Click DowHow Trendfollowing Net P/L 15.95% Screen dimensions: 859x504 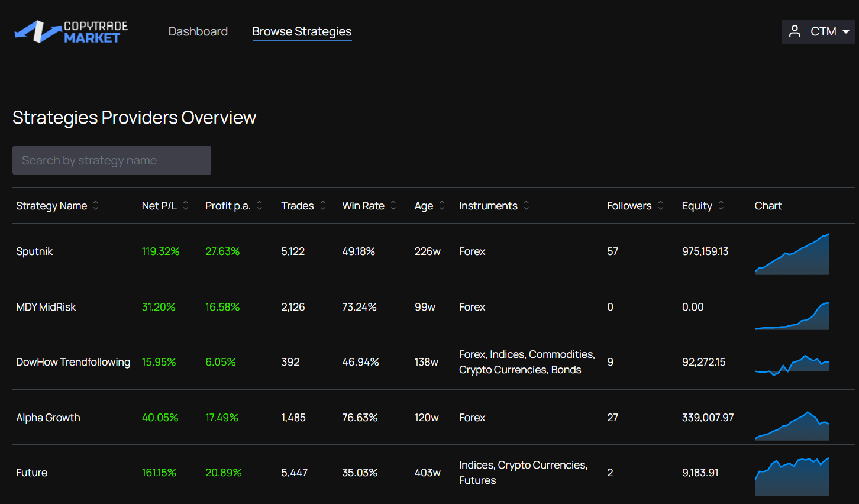pyautogui.click(x=159, y=362)
